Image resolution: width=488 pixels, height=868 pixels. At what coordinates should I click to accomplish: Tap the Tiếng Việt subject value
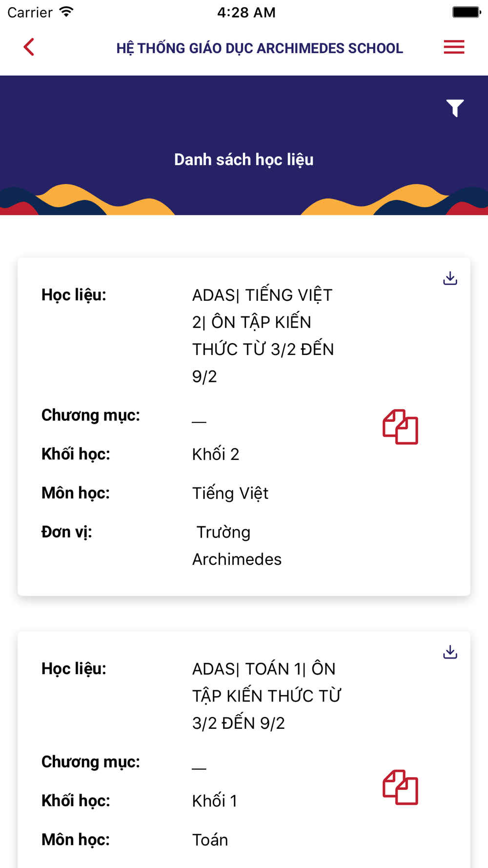230,494
